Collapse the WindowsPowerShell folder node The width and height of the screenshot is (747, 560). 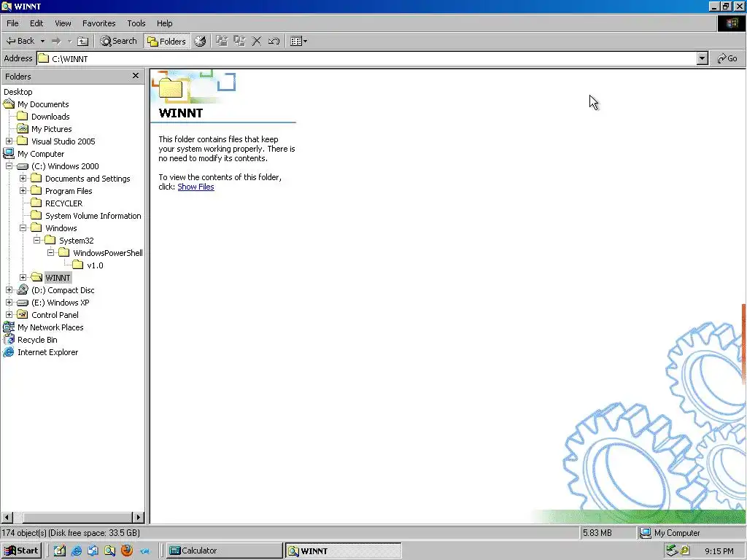pos(50,252)
